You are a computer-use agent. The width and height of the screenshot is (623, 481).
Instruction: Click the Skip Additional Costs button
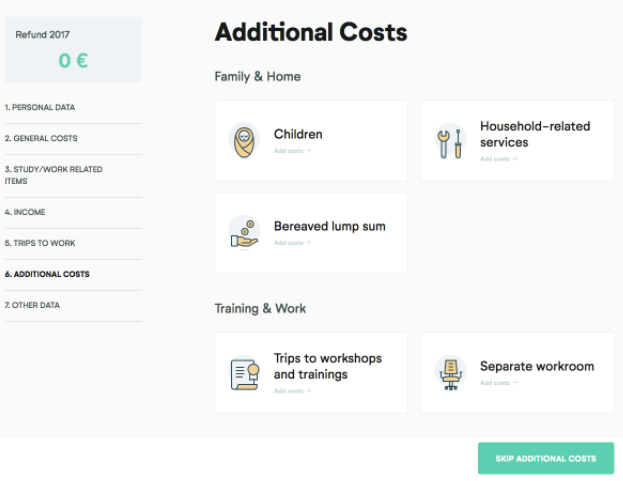click(546, 458)
